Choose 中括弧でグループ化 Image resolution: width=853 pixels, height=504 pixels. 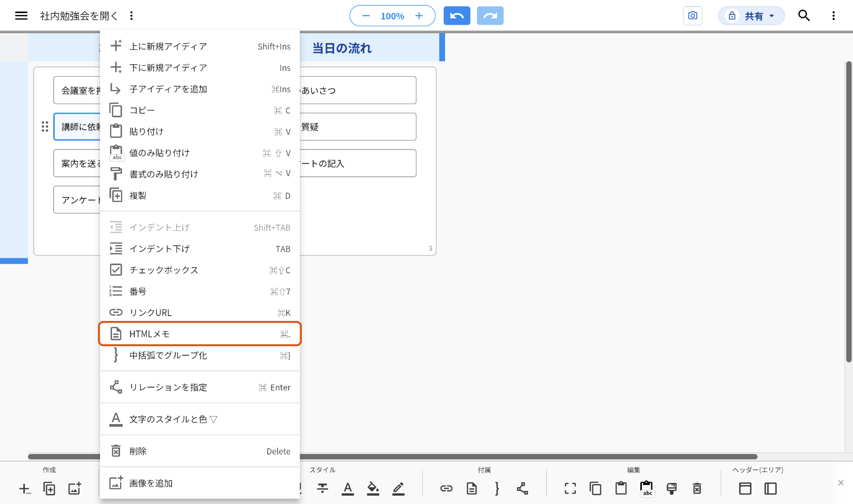pos(200,356)
